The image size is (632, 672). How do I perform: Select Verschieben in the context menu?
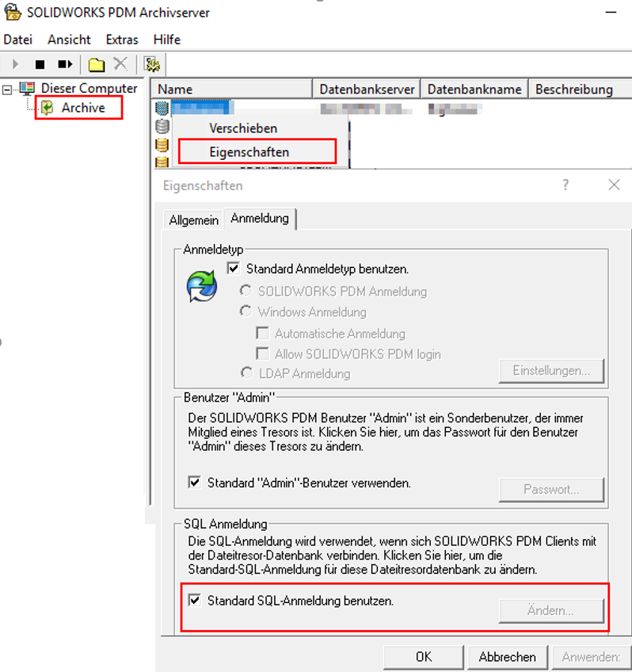(243, 128)
